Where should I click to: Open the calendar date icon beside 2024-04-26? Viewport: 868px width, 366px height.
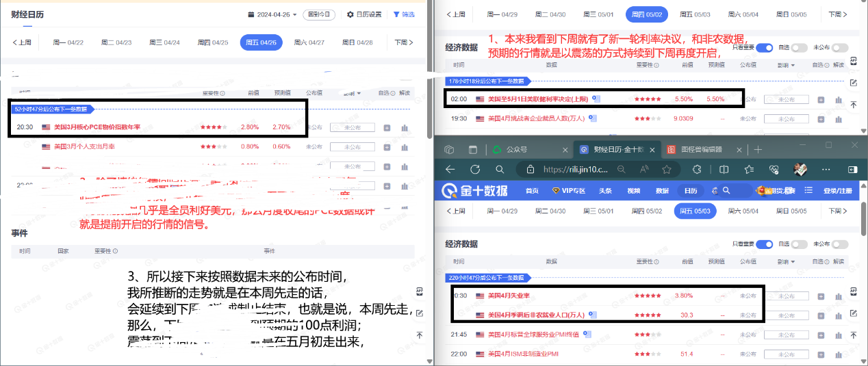tap(251, 14)
